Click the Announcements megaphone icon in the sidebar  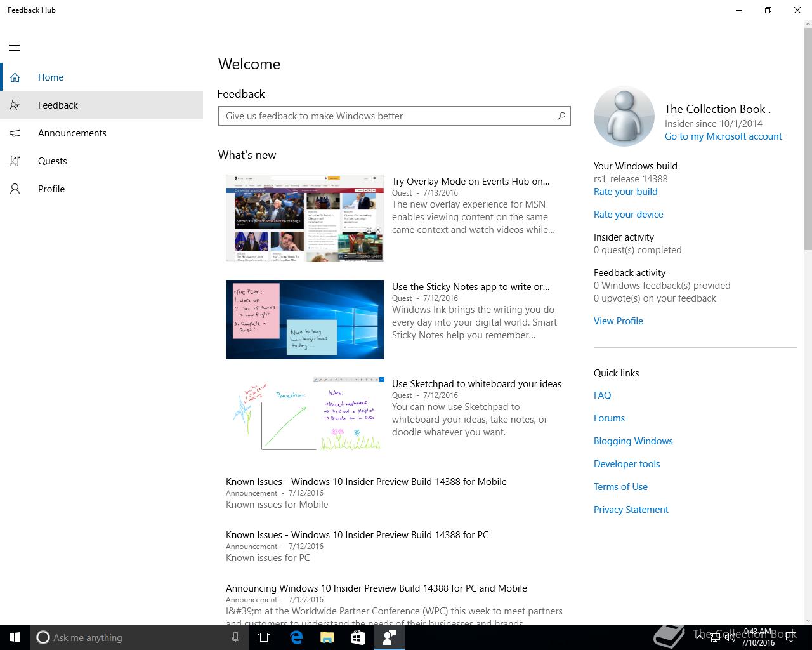pos(15,133)
